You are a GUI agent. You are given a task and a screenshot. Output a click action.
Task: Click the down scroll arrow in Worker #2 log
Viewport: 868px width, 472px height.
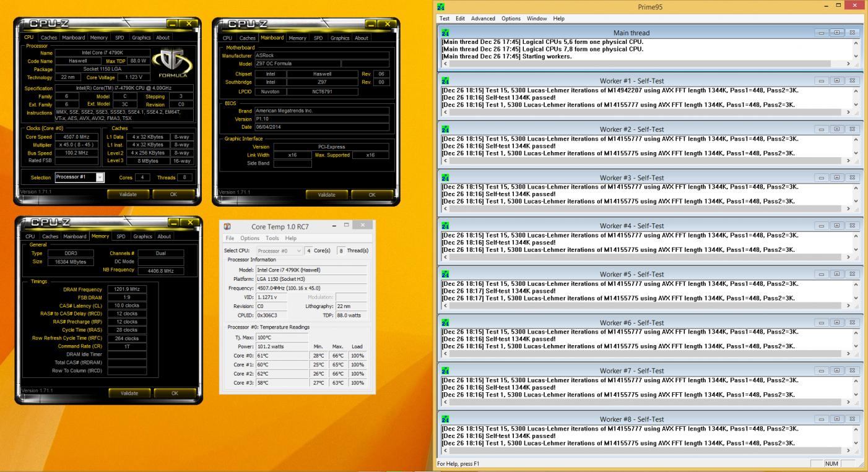tap(856, 153)
